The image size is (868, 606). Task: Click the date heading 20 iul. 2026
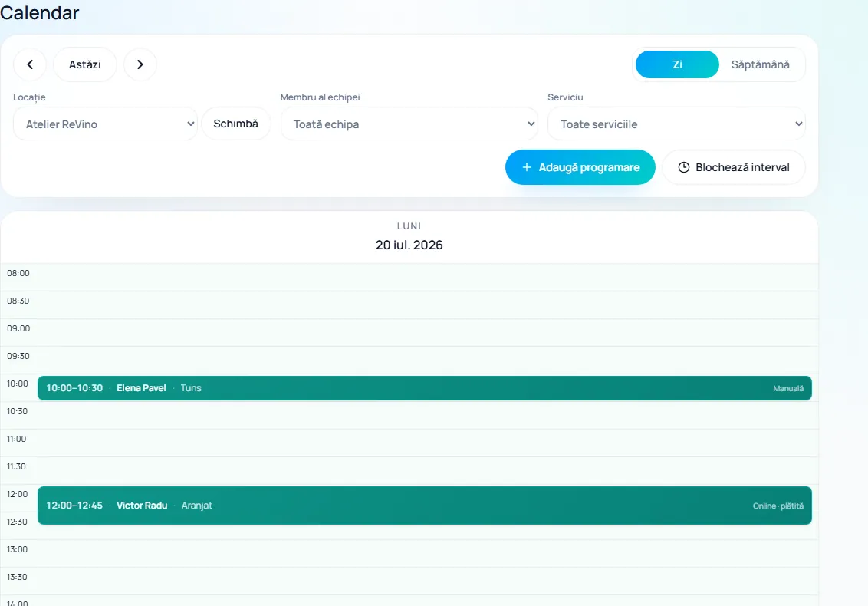tap(409, 245)
